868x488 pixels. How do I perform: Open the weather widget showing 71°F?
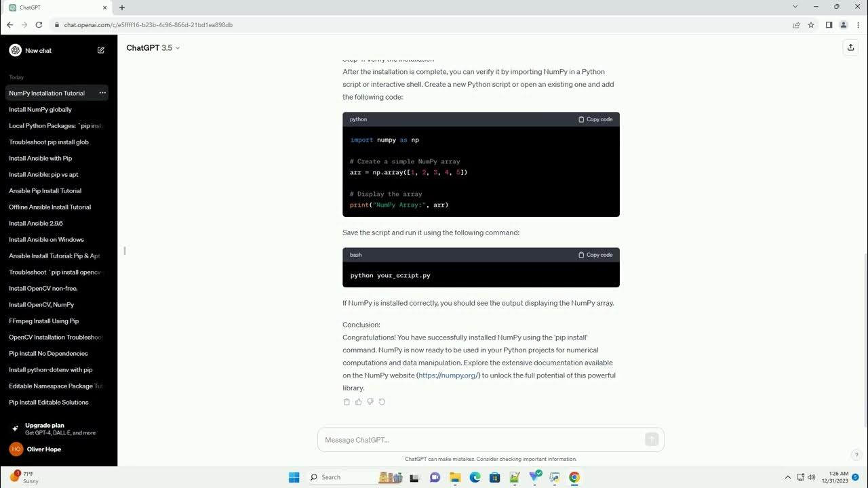click(24, 477)
